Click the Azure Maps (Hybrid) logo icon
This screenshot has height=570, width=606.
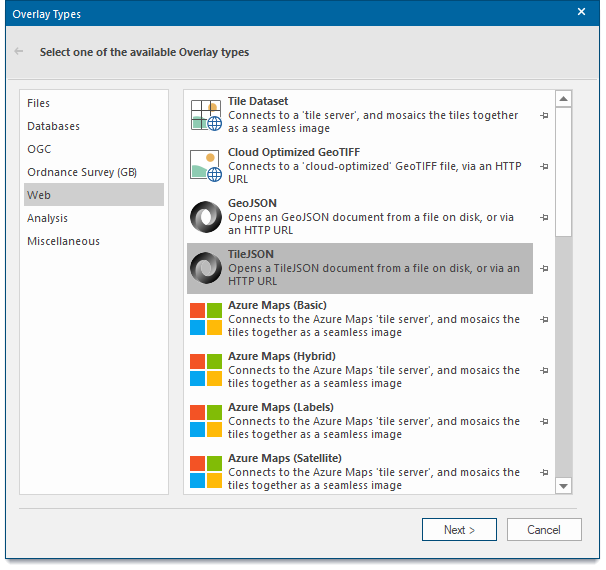tap(206, 370)
